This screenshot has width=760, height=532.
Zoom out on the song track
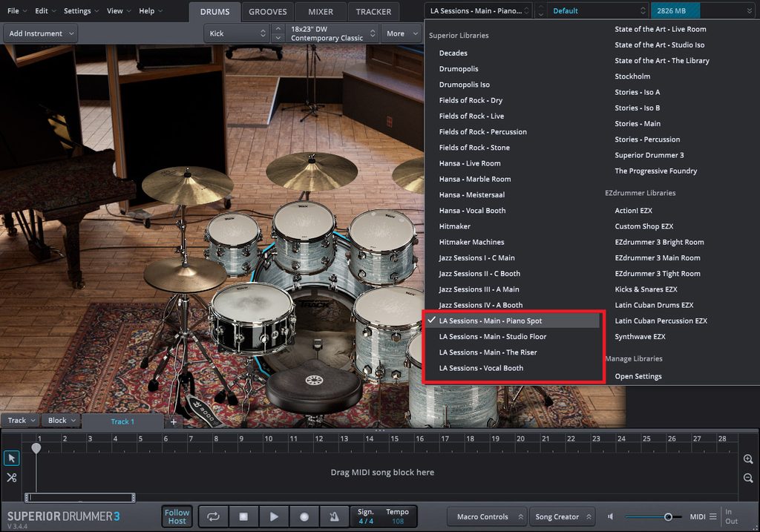click(x=748, y=479)
